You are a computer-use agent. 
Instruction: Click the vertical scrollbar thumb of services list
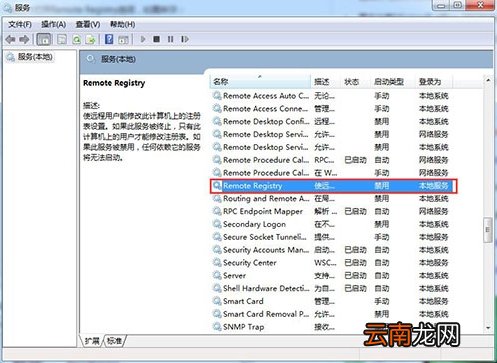click(x=488, y=230)
